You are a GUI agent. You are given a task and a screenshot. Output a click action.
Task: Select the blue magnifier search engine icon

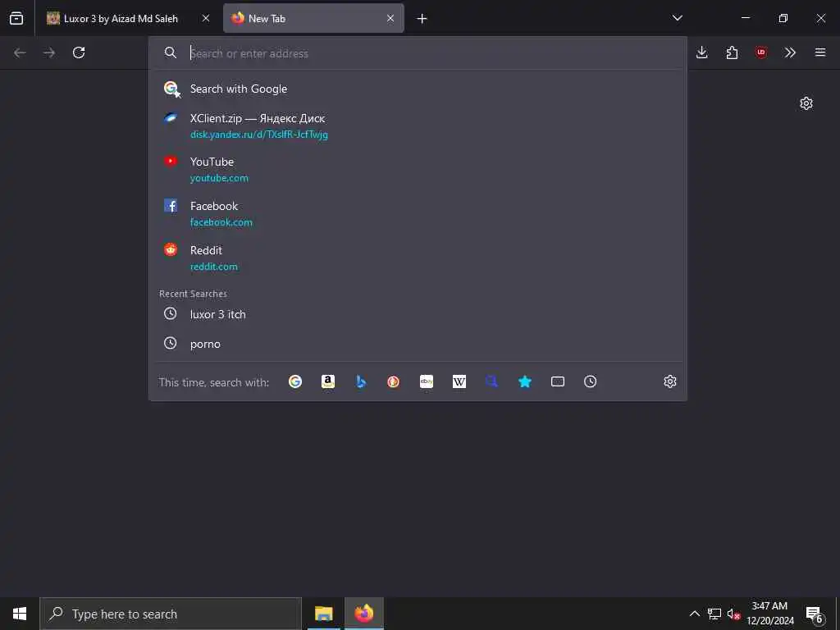(x=492, y=381)
